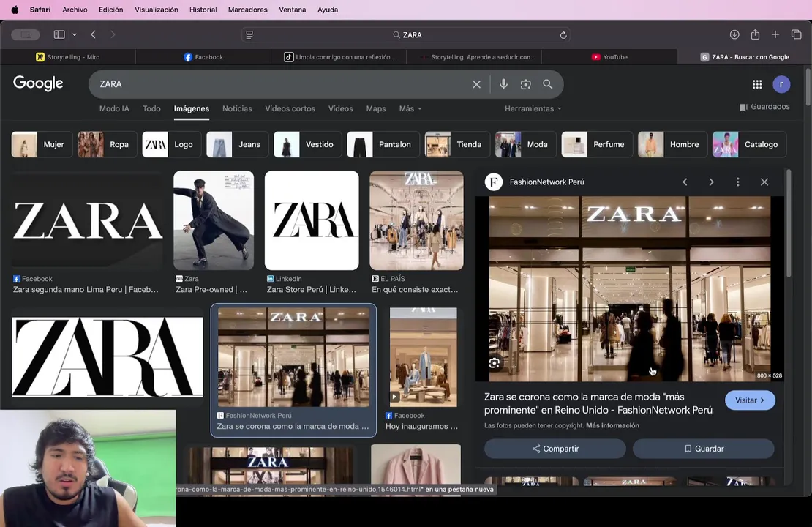Click the Google logo

click(38, 83)
